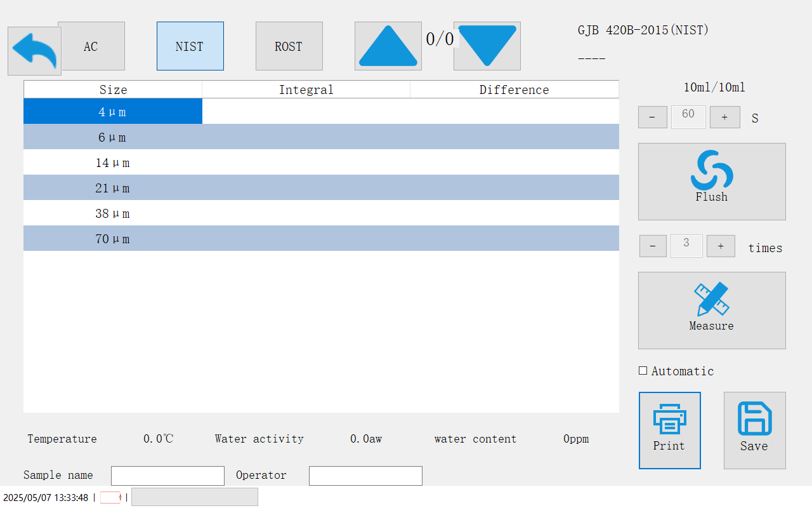Click the blue back arrow icon
The height and width of the screenshot is (508, 812).
(34, 51)
